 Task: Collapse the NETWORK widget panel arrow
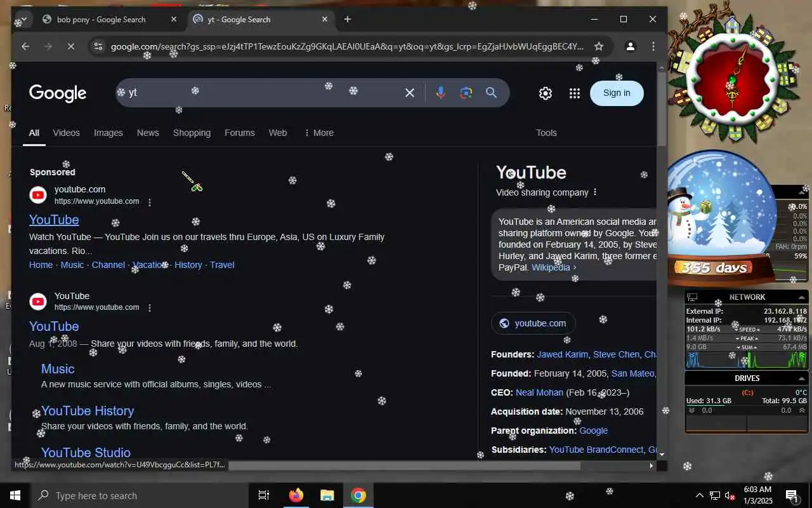point(801,297)
